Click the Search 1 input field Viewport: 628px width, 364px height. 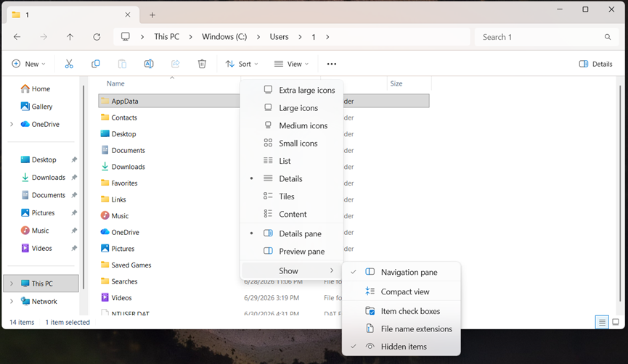(x=547, y=37)
